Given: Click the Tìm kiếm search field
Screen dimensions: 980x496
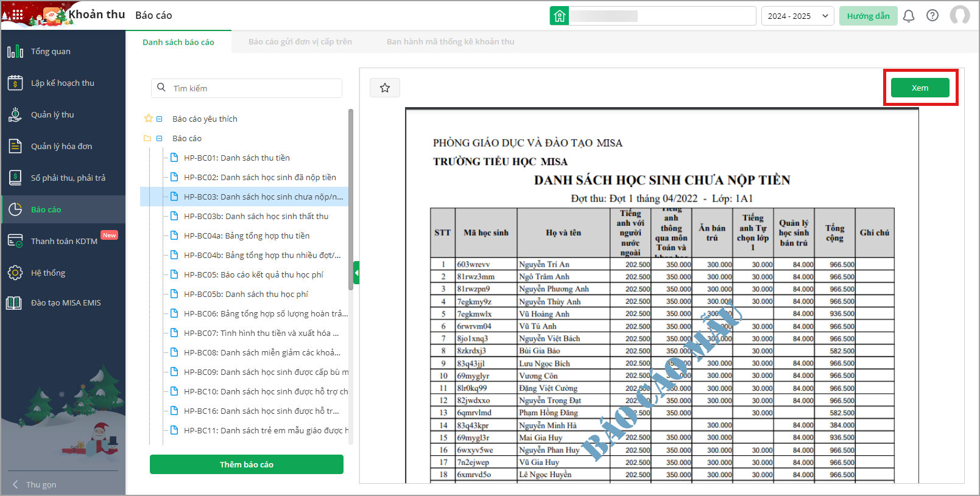Looking at the screenshot, I should [x=247, y=88].
